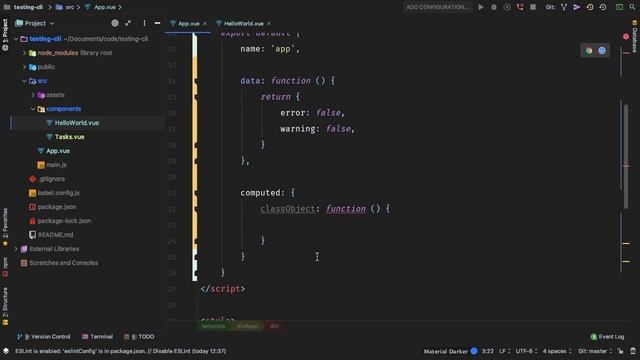This screenshot has height=360, width=640.
Task: Click the Debug bug icon
Action: (494, 7)
